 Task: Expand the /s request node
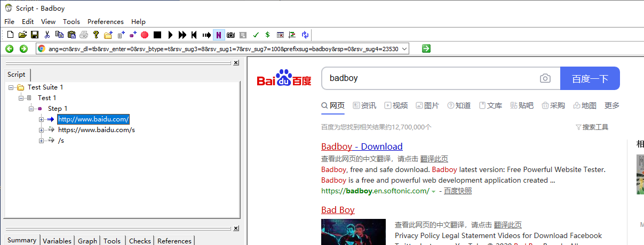point(42,141)
